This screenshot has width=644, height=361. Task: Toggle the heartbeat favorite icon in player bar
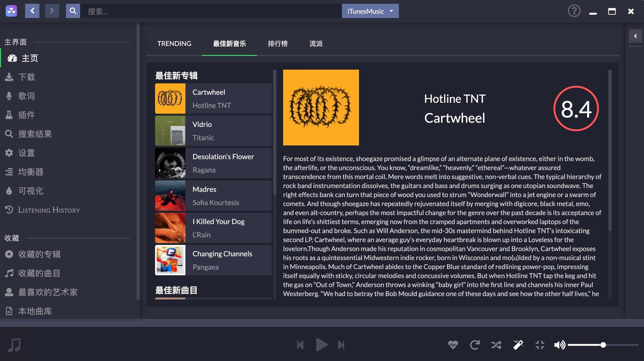[x=453, y=345]
